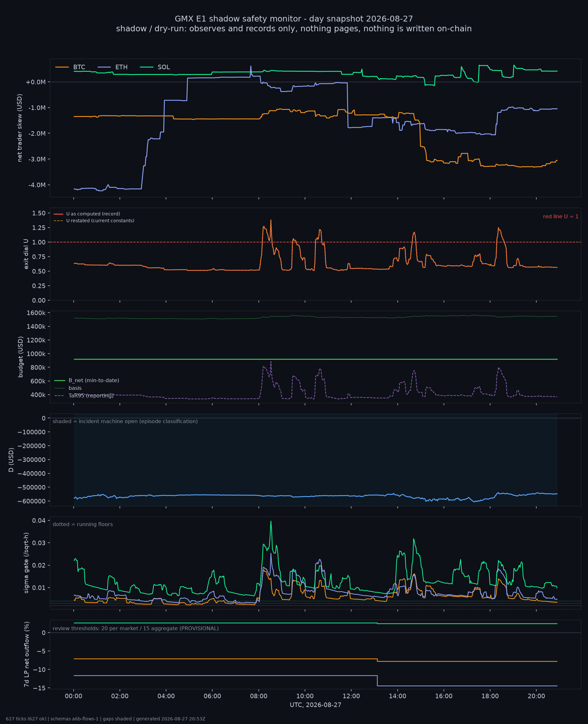Click the 'net trader skew (USD)' axis label
This screenshot has width=588, height=724.
tap(20, 128)
